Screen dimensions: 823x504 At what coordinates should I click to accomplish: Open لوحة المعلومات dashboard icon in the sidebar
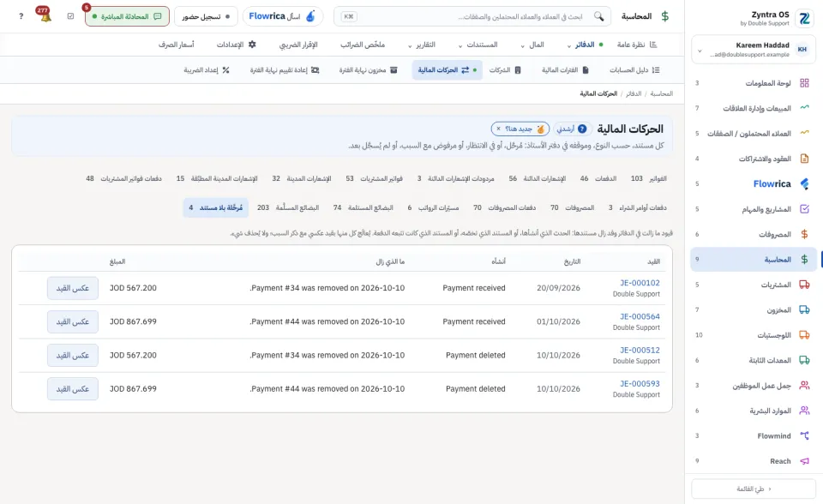804,83
